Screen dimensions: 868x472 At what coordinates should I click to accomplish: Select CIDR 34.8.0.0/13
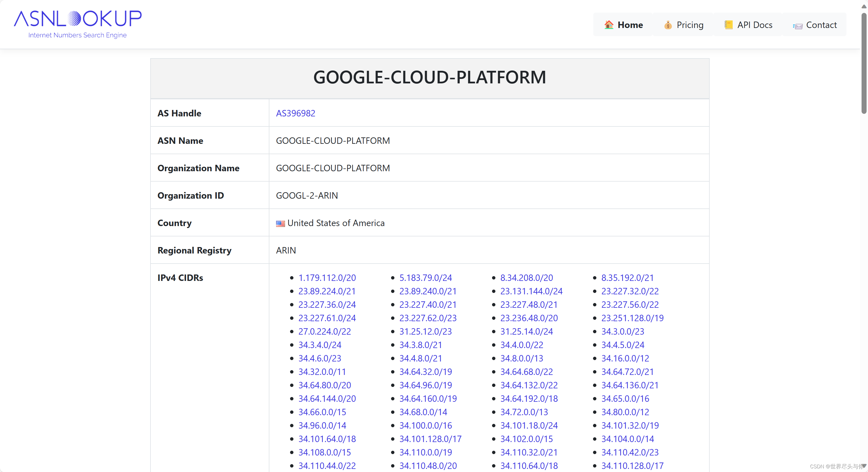(522, 359)
